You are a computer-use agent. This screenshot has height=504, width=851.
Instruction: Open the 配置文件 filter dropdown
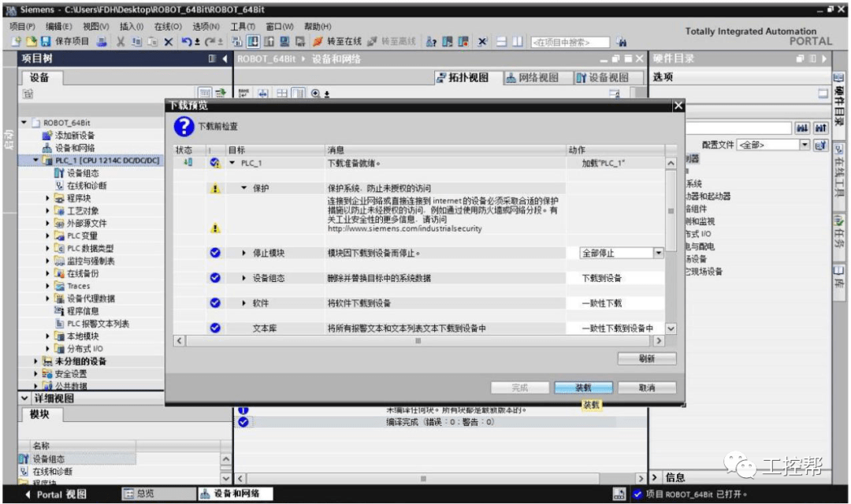(805, 145)
